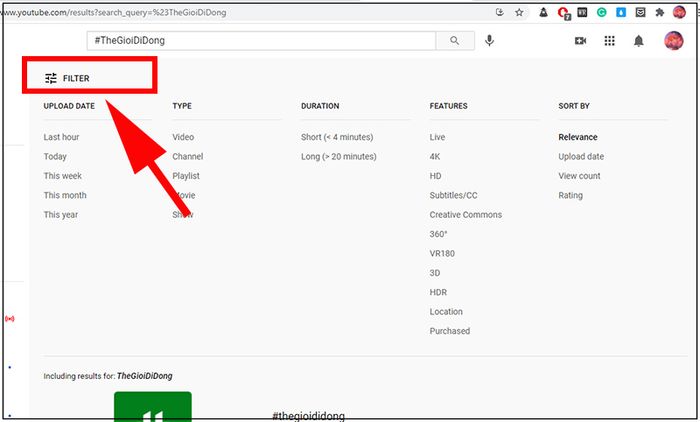Image resolution: width=700 pixels, height=422 pixels.
Task: Sort results by Upload date
Action: (x=581, y=157)
